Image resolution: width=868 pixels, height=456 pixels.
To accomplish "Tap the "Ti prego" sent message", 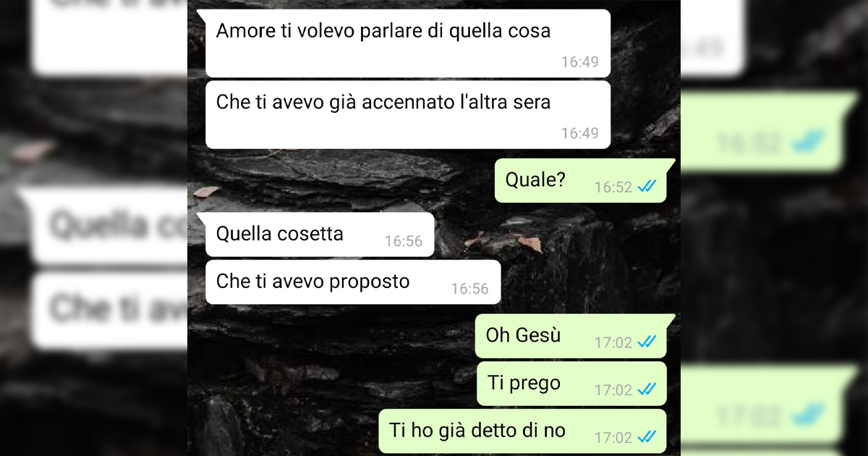I will tap(571, 384).
